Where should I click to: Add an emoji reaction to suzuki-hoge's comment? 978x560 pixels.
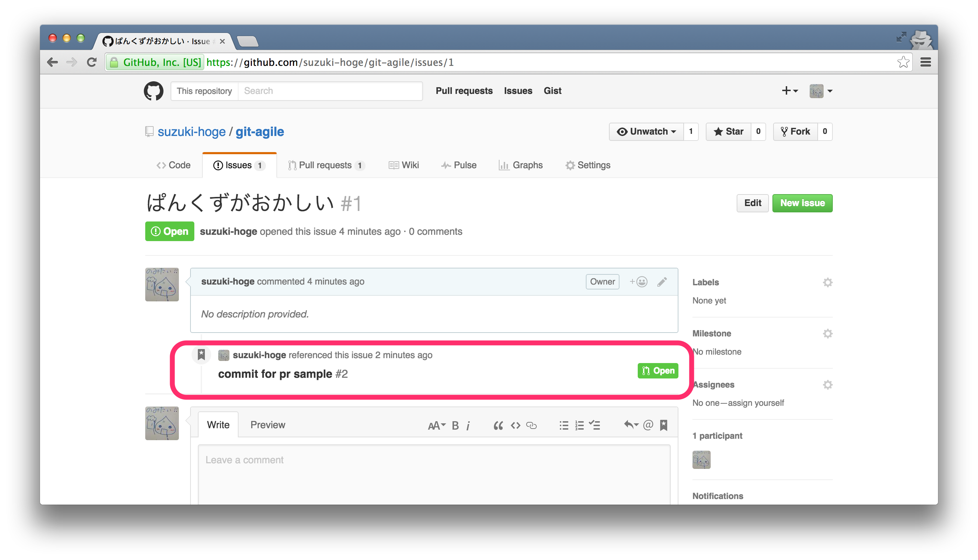coord(638,281)
